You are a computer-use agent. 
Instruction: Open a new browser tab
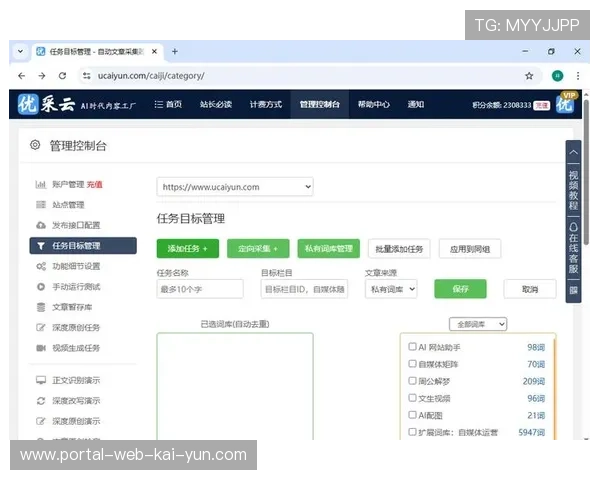point(175,51)
